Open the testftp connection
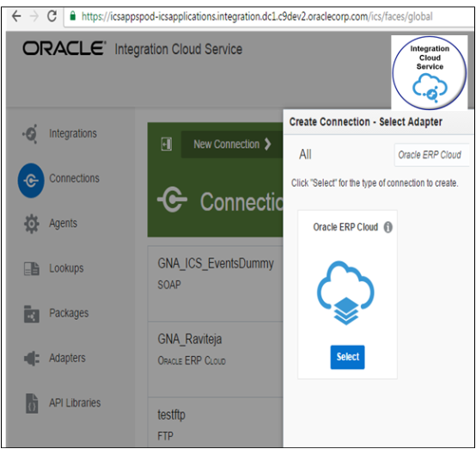Viewport: 476px width, 449px height. 171,415
